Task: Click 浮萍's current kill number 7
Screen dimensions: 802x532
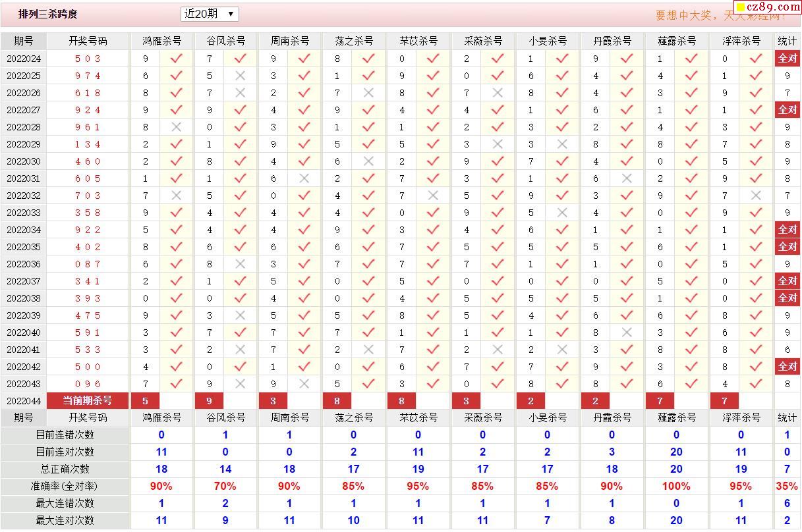Action: [x=724, y=400]
